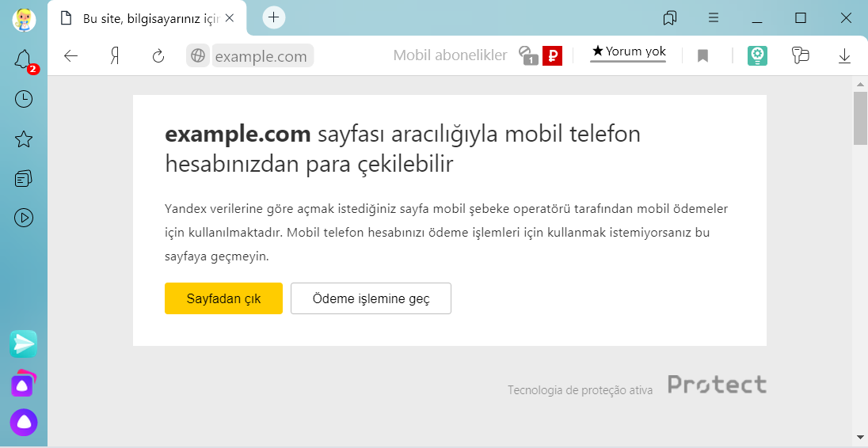Open Yandex home via Я icon
Screen dimensions: 868x448
click(x=115, y=56)
